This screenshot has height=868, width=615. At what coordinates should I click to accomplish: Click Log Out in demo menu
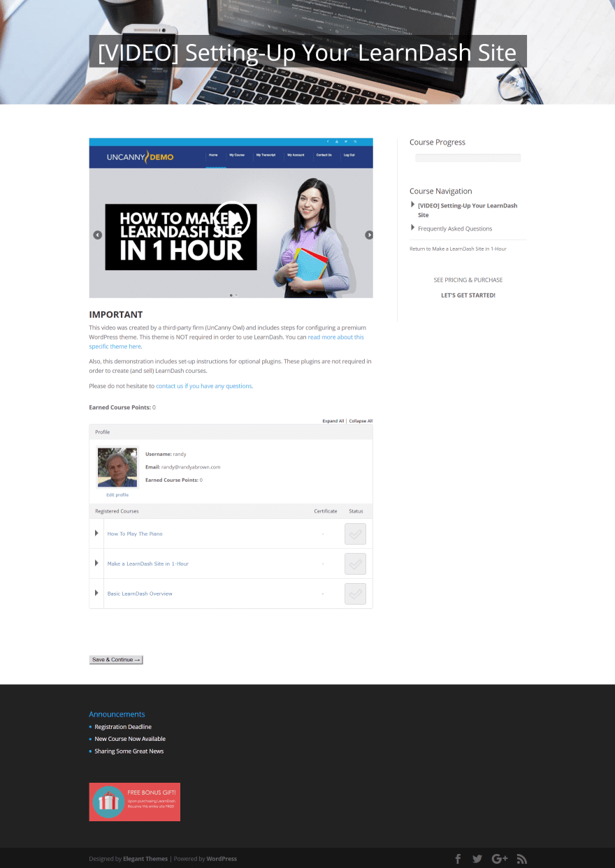pyautogui.click(x=349, y=154)
